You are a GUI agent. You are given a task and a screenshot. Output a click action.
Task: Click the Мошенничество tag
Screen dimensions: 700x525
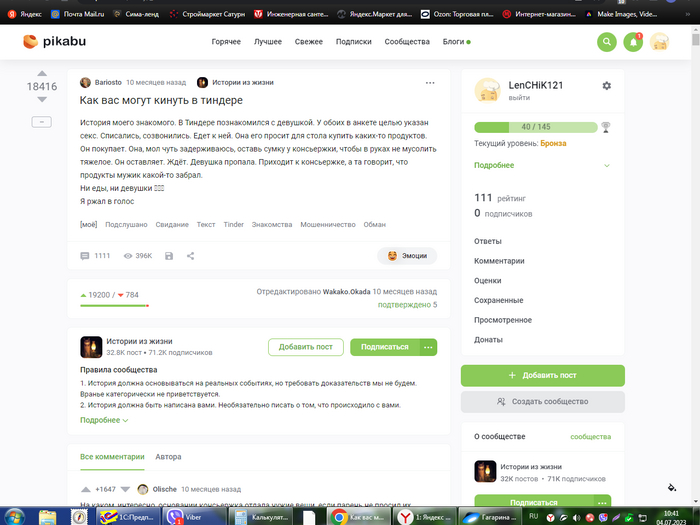click(x=328, y=225)
